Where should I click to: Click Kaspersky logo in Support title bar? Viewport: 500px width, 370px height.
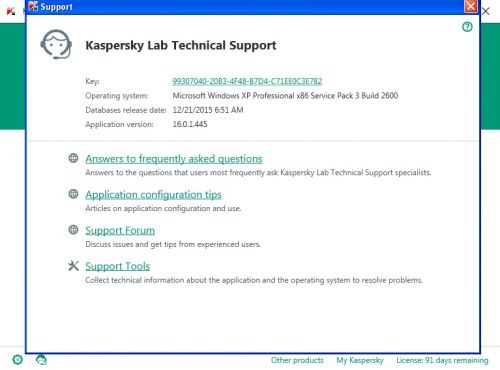click(33, 6)
